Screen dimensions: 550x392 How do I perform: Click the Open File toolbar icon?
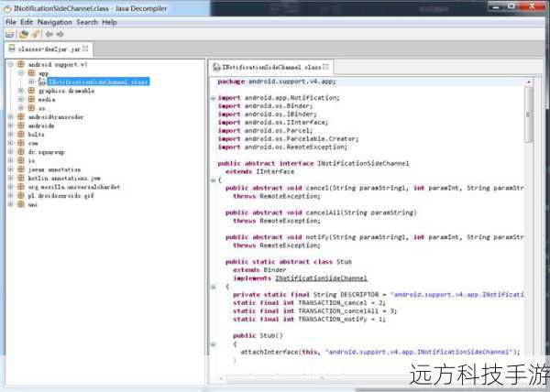10,34
